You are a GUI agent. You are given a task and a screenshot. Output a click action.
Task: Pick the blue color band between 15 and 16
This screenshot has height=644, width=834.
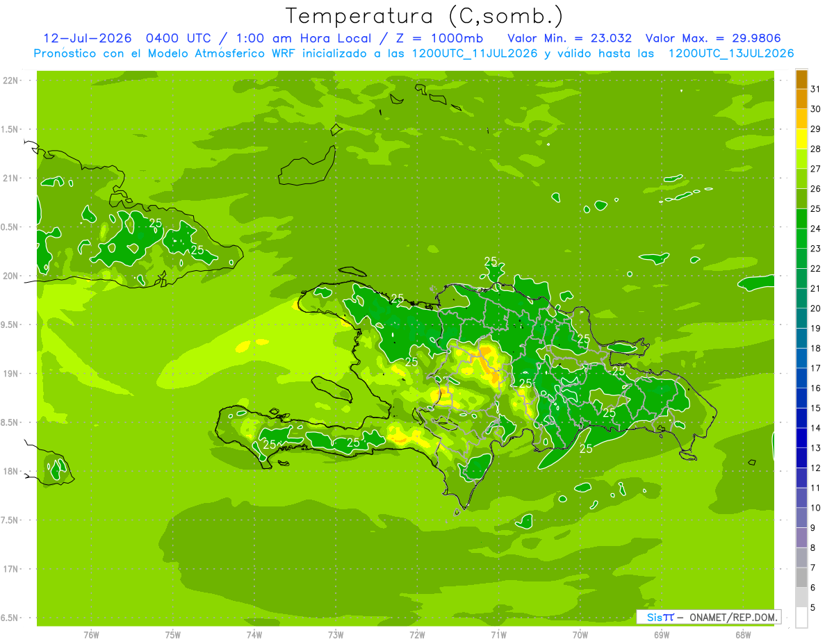pos(801,398)
